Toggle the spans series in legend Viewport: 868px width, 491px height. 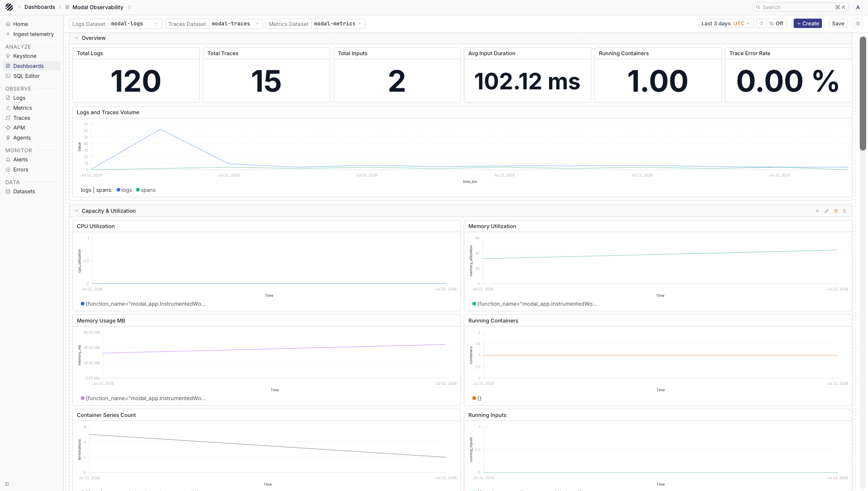click(x=146, y=190)
